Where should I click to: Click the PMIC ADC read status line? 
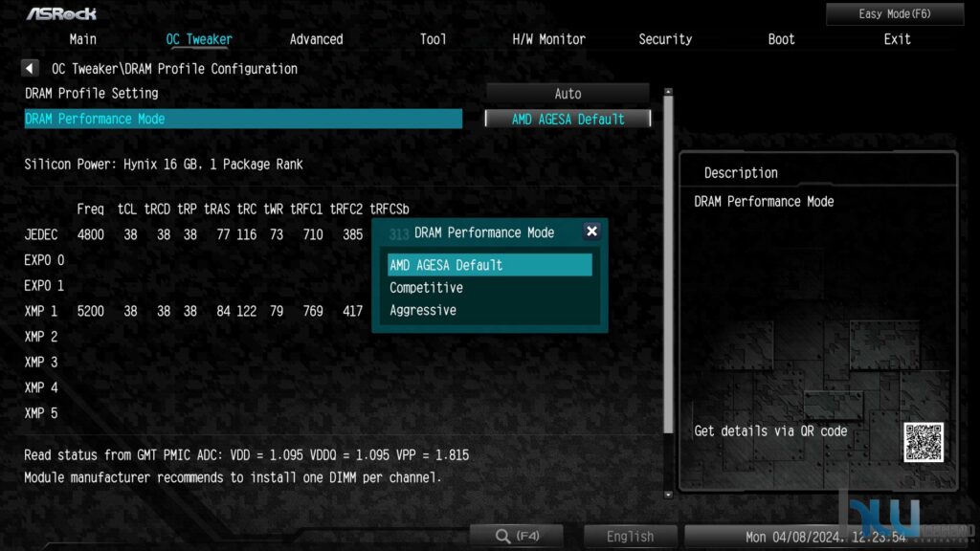pos(246,455)
